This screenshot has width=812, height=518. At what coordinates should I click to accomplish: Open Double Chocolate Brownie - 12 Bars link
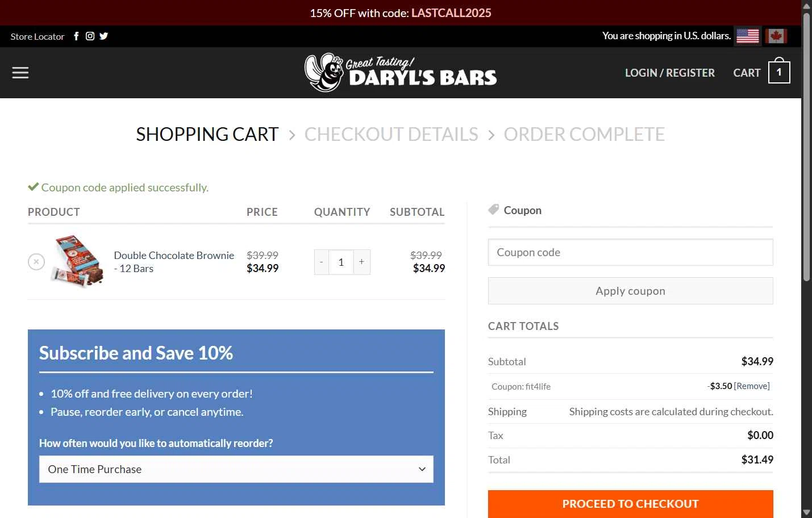[x=174, y=262]
